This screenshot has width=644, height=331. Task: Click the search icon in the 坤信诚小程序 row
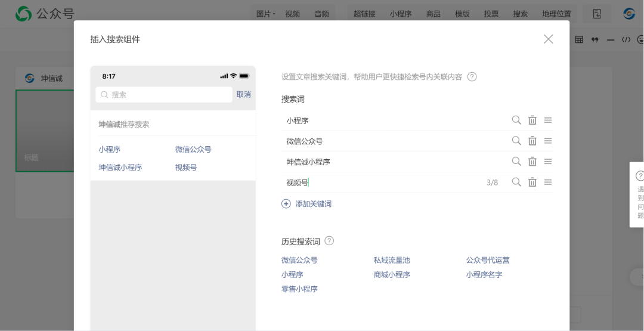(516, 162)
